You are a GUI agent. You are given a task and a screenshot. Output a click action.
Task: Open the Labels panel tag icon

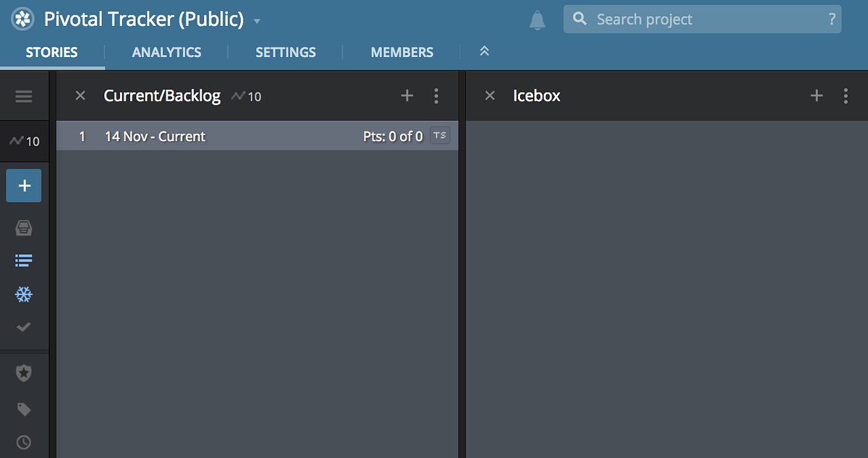click(24, 409)
